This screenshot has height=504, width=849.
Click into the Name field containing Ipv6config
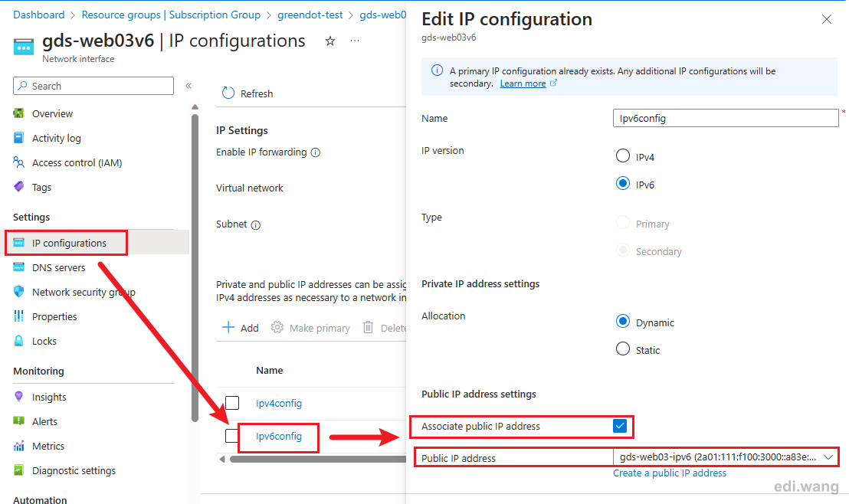(726, 118)
